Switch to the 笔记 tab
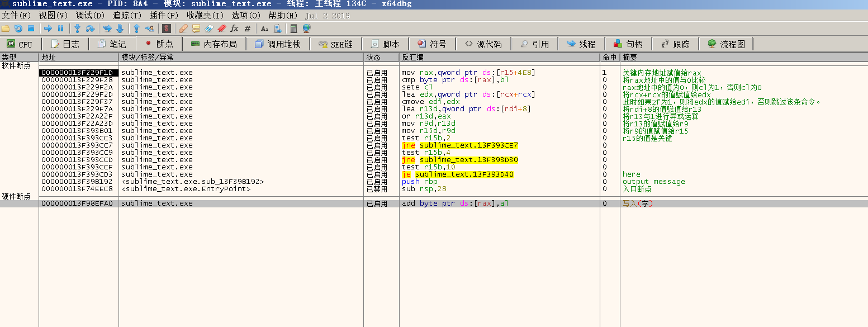 coord(112,44)
